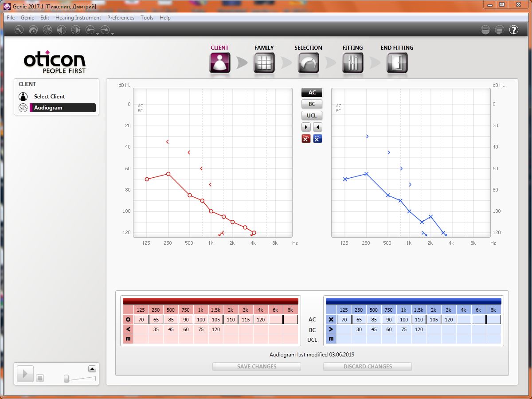The image size is (532, 399).
Task: Click the blue X air conduction row symbol
Action: [x=331, y=320]
